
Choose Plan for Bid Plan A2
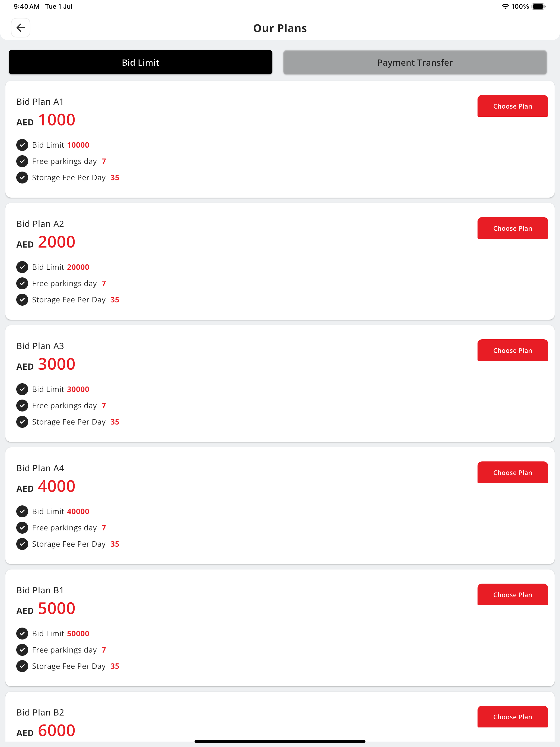(513, 228)
